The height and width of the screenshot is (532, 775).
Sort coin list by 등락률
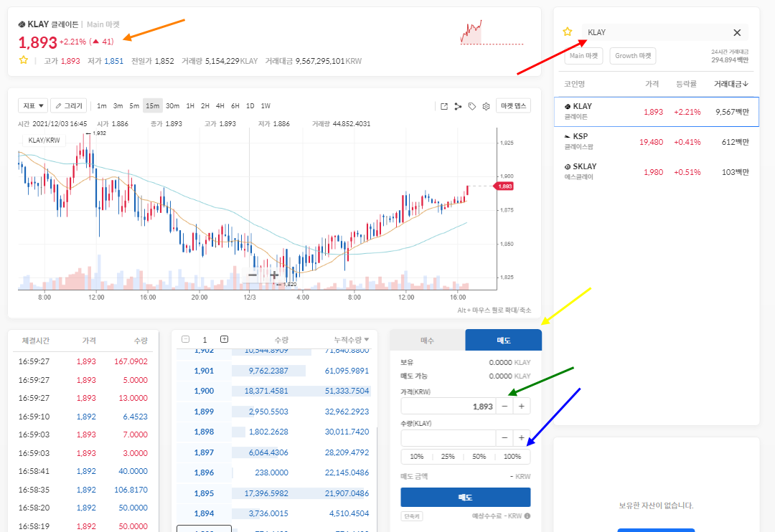point(687,84)
